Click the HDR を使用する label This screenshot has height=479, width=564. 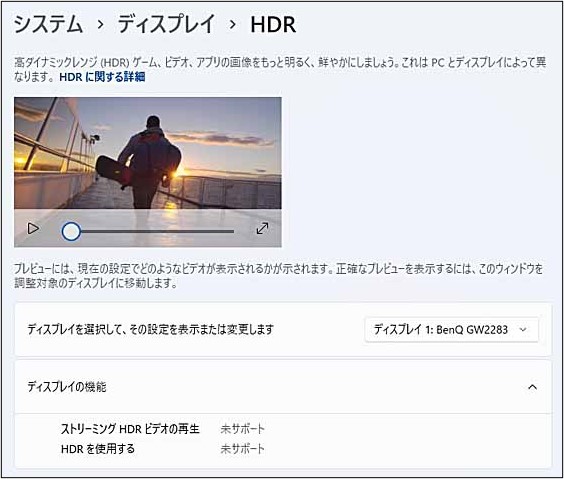pos(98,449)
